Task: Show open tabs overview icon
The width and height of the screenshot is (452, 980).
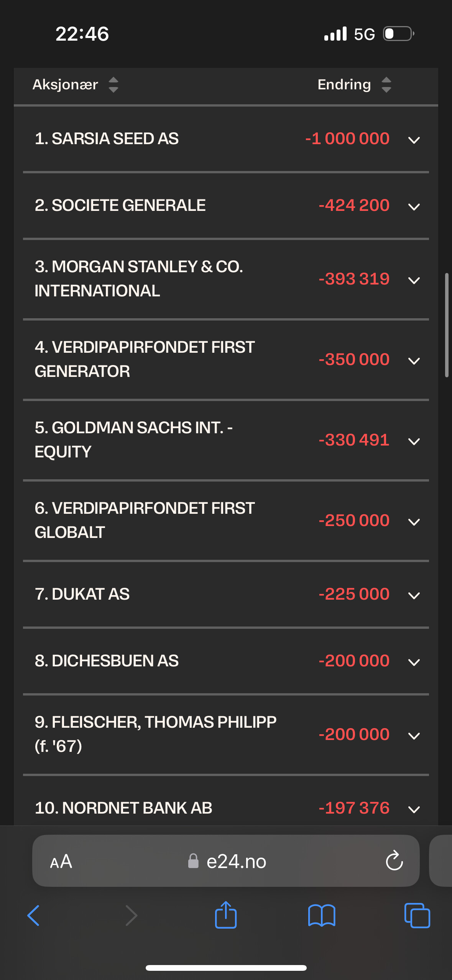Action: pyautogui.click(x=417, y=916)
